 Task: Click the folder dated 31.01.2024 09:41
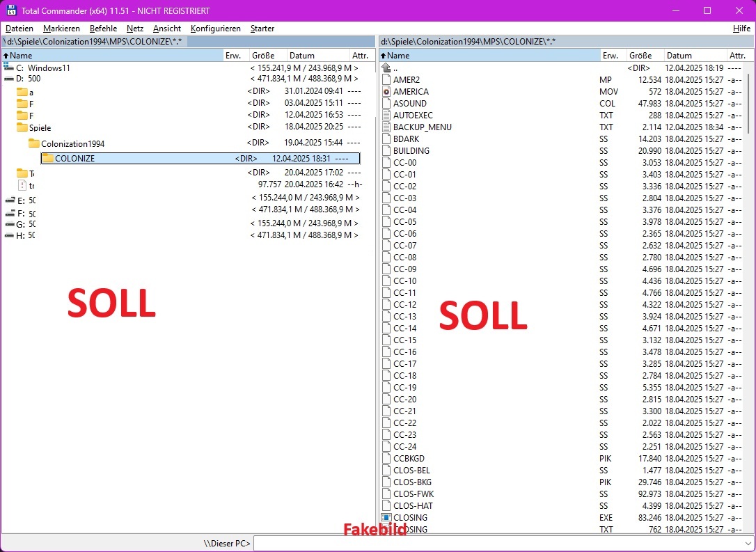coord(22,92)
